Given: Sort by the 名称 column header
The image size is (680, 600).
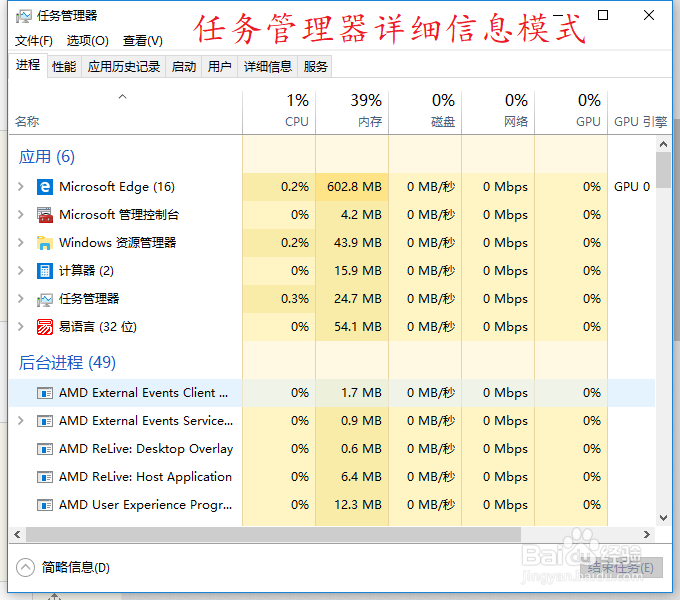Looking at the screenshot, I should coord(125,113).
